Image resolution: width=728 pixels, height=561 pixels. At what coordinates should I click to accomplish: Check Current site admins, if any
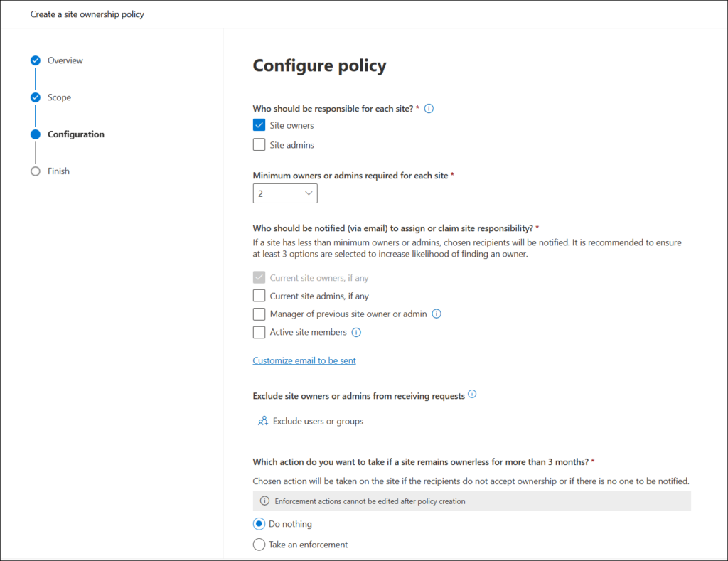pos(259,296)
